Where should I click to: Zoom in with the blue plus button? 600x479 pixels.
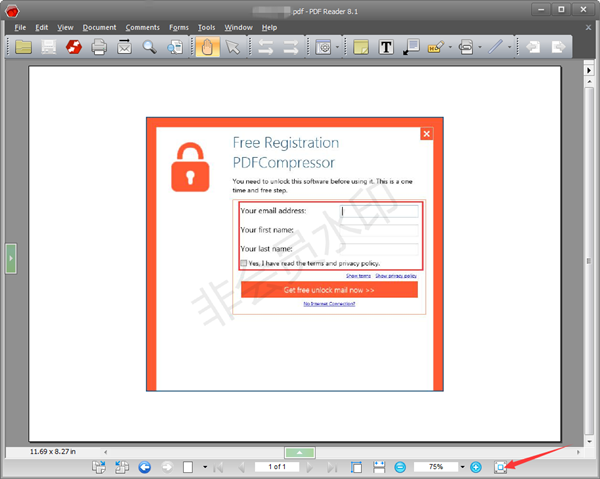(476, 467)
